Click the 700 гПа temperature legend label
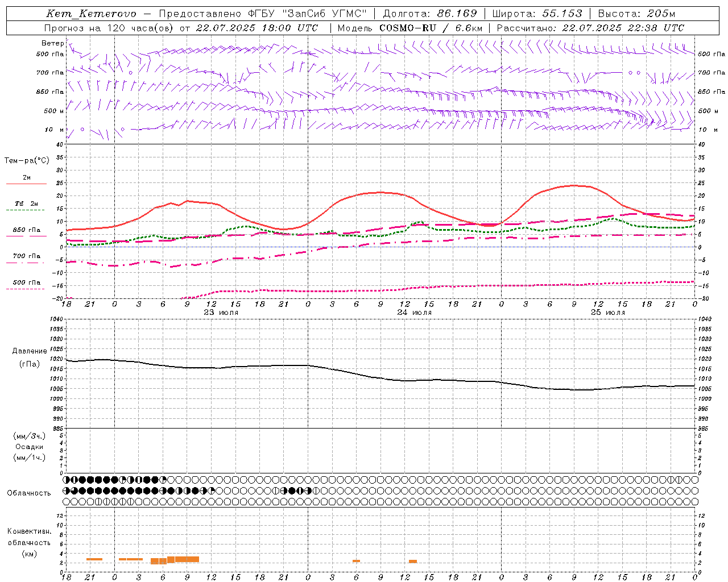The height and width of the screenshot is (582, 728). coord(27,256)
